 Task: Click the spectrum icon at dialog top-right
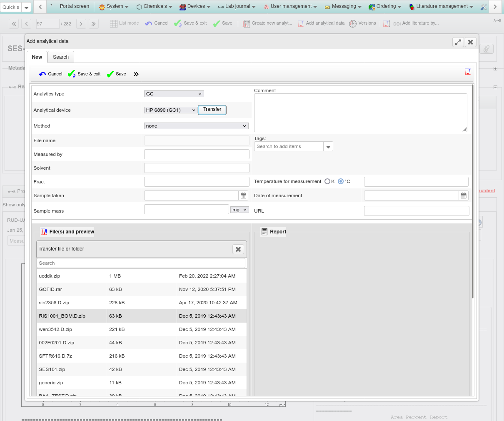(468, 72)
